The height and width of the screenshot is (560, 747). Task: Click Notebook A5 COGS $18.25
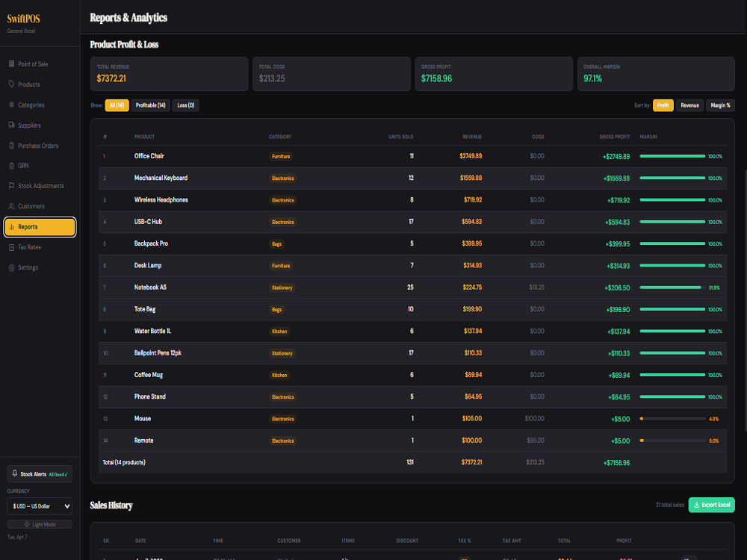(x=536, y=287)
